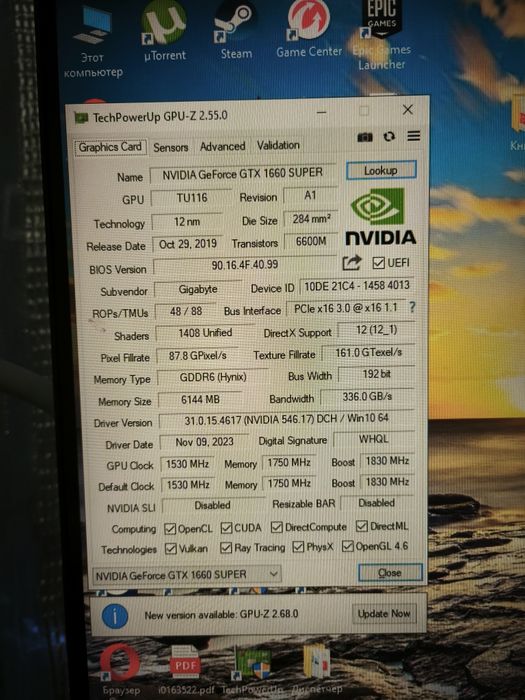Click the Bus Interface question mark
Screen dimensions: 525x700
[412, 307]
